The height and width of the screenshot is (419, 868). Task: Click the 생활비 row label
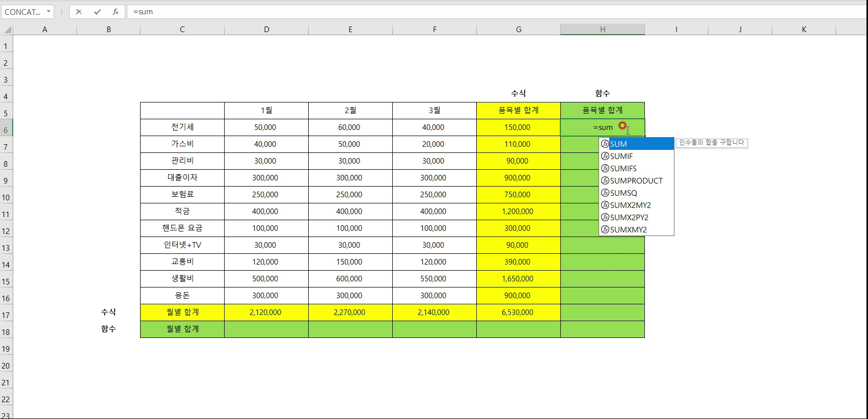(182, 279)
